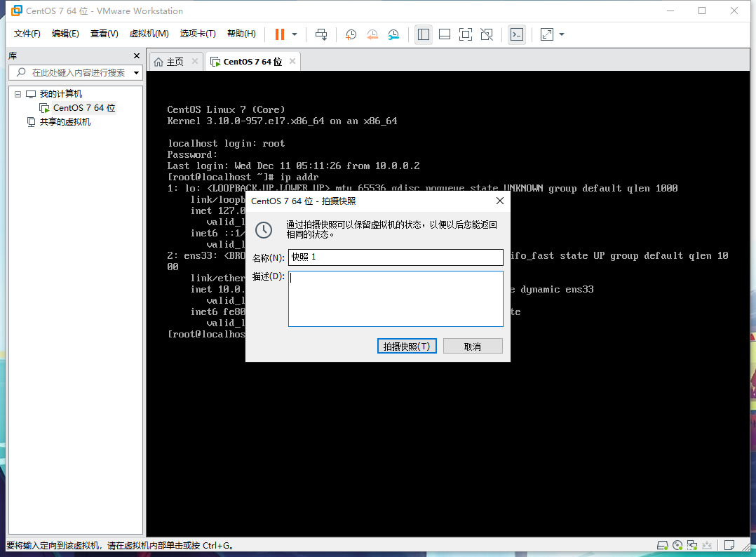Open the 文件(F) menu
Image resolution: width=756 pixels, height=557 pixels.
27,33
